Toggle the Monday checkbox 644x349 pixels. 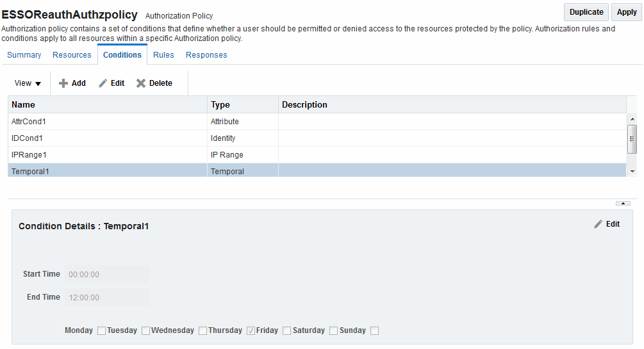point(101,331)
